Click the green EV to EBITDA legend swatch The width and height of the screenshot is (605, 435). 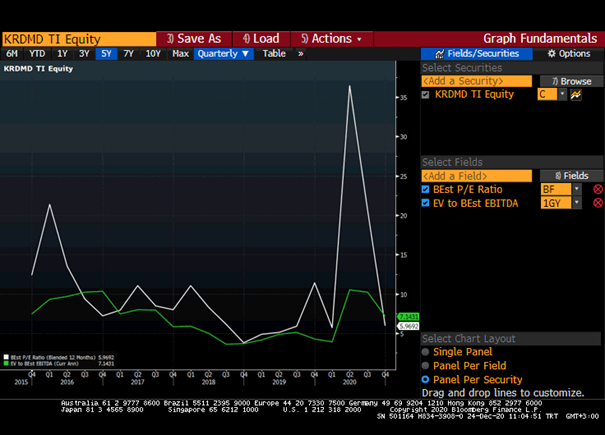coord(6,364)
